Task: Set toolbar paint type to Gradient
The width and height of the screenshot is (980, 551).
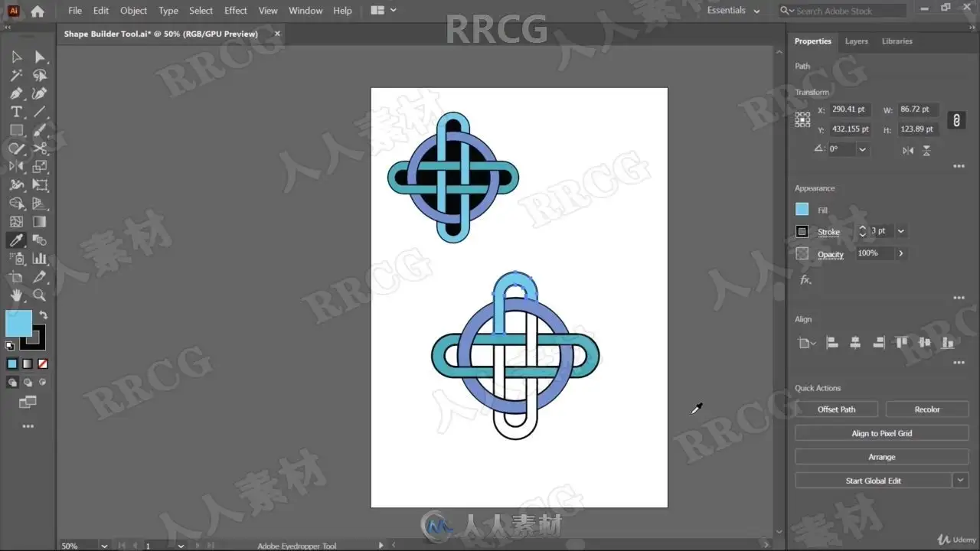Action: (x=28, y=364)
